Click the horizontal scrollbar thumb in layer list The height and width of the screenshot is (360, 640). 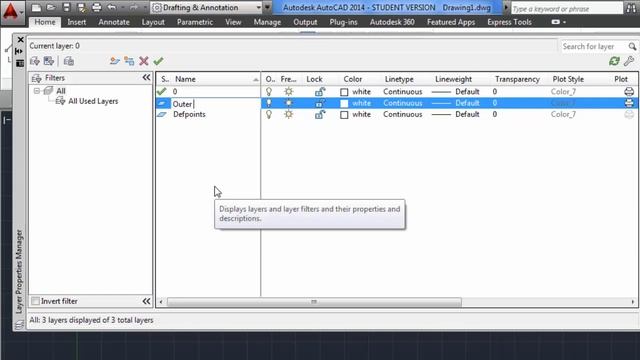point(314,302)
